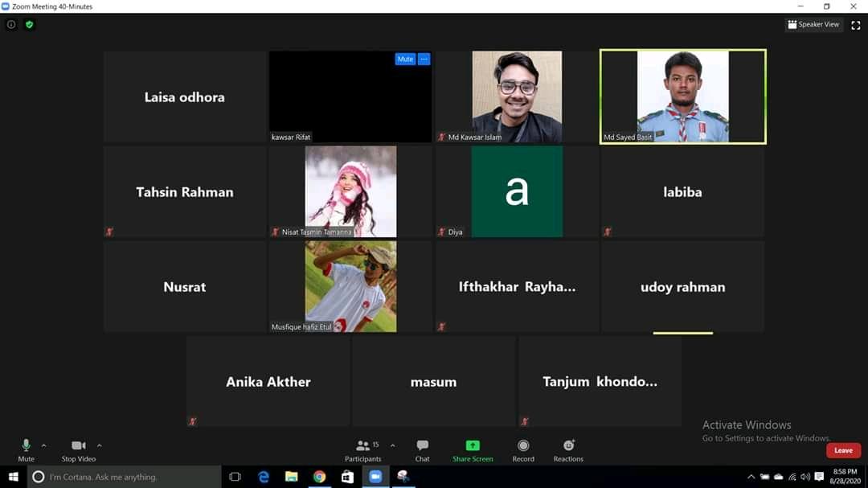The height and width of the screenshot is (488, 868).
Task: Expand participant options with the Participants chevron
Action: point(393,445)
